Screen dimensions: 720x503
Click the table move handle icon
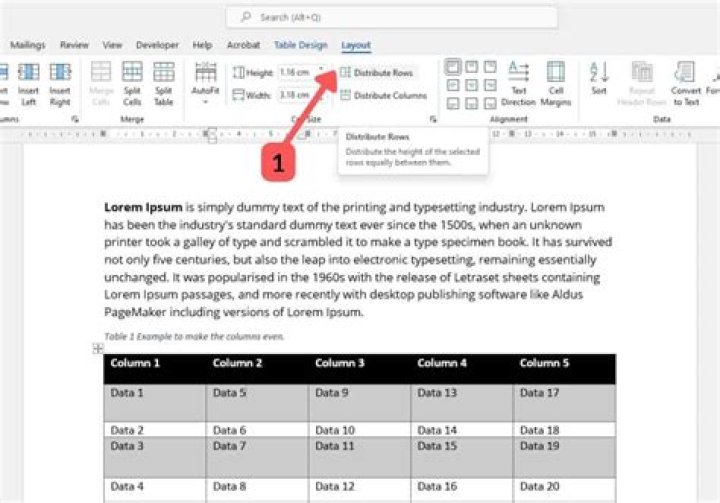[97, 349]
